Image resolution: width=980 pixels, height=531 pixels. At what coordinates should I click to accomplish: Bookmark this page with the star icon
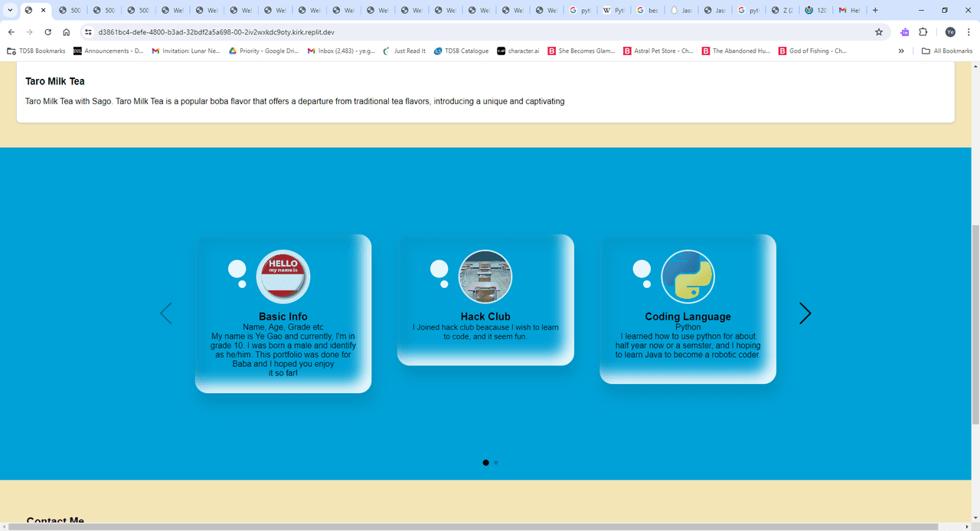(879, 32)
